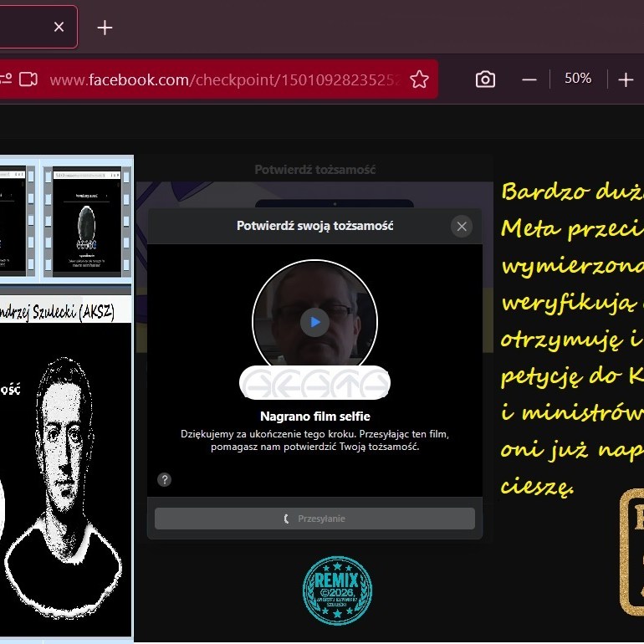Open help via the question mark icon
This screenshot has width=644, height=644.
click(165, 479)
